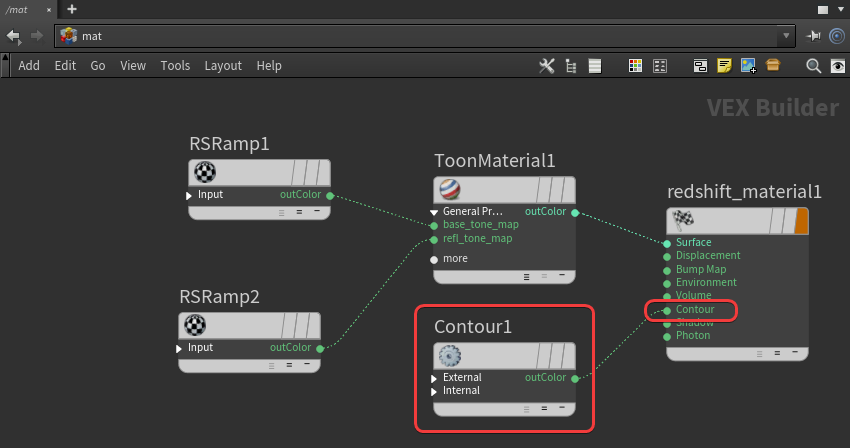Add background image icon
The image size is (850, 448).
coord(749,66)
